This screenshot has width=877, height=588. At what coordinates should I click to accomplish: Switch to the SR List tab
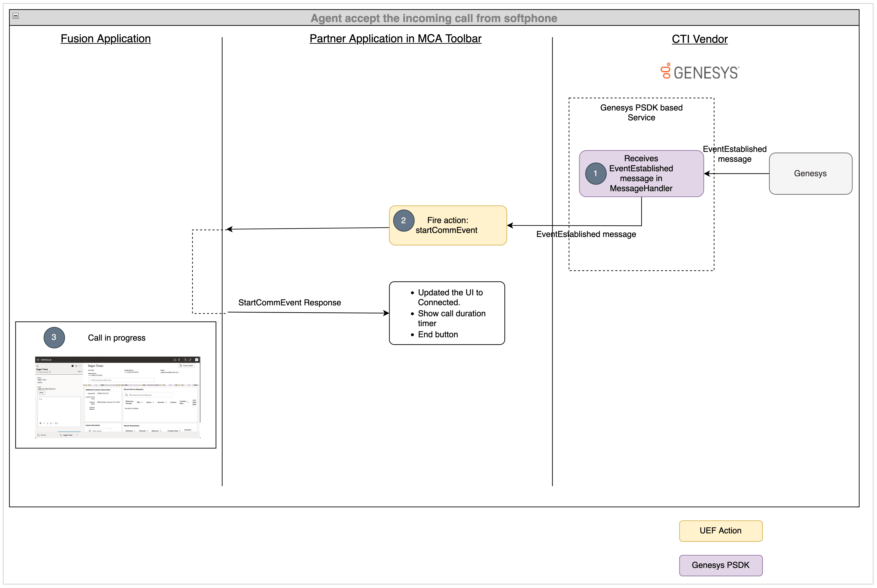(42, 435)
